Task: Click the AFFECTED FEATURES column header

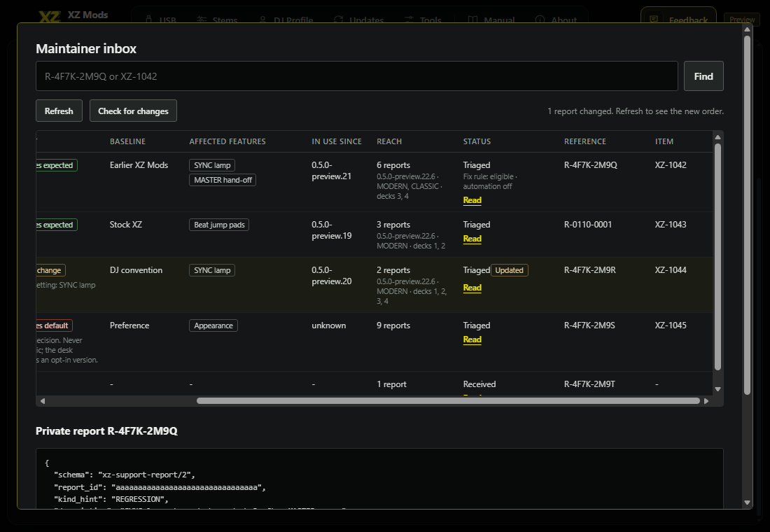Action: (227, 141)
